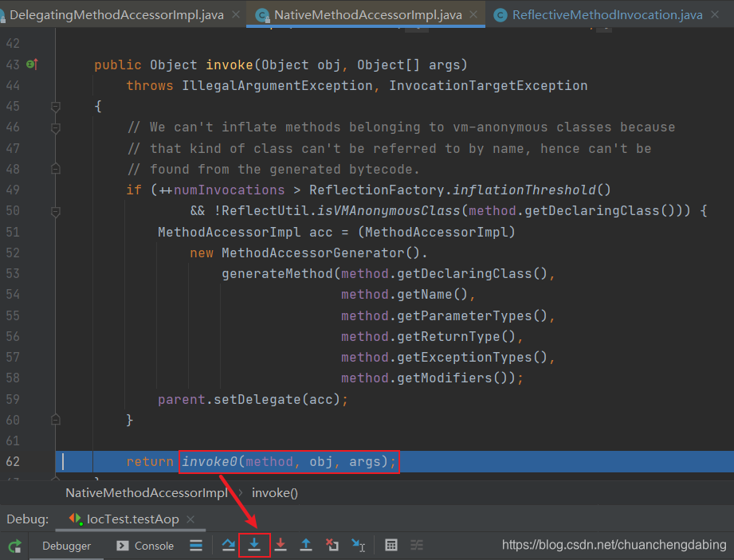The image size is (734, 560).
Task: Click IllegalArgumentException on line 44
Action: (277, 85)
